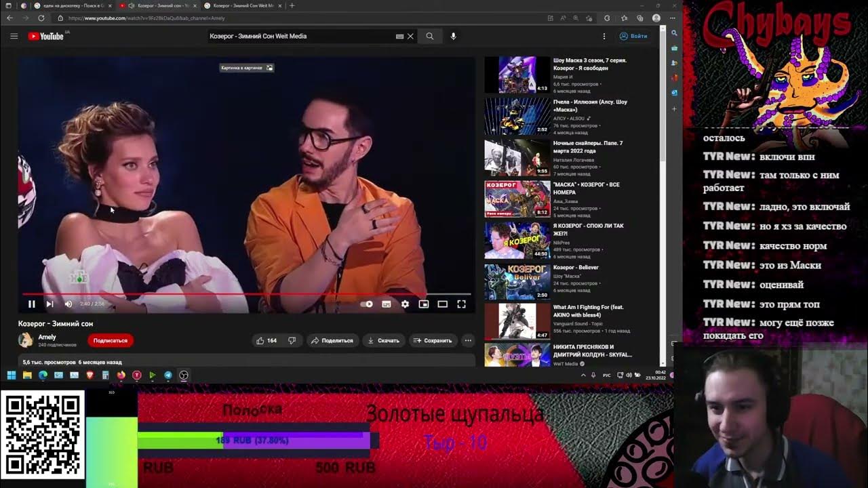Open Firefox from the taskbar
This screenshot has height=488, width=868.
tap(121, 375)
